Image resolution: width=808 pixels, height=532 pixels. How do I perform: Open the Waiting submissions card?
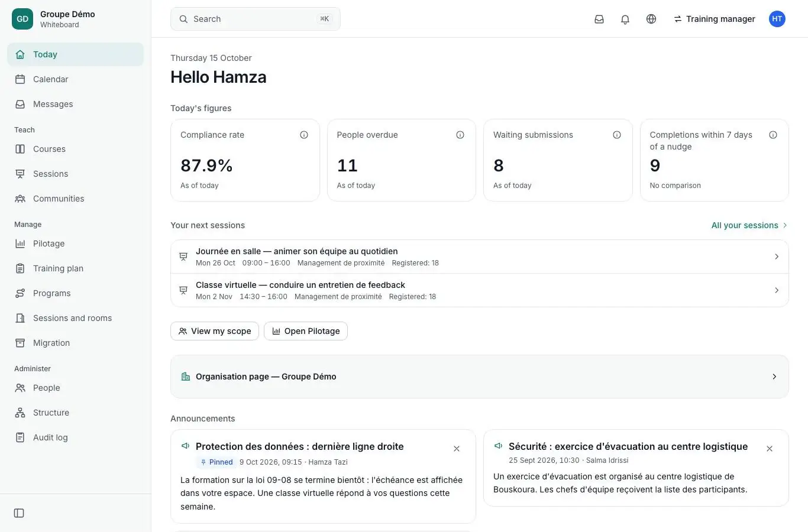558,160
